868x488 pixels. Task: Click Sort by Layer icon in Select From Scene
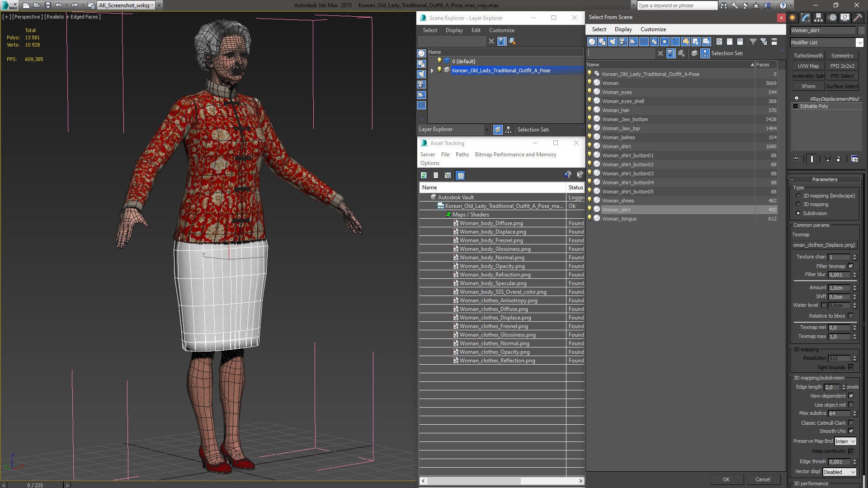[x=694, y=53]
